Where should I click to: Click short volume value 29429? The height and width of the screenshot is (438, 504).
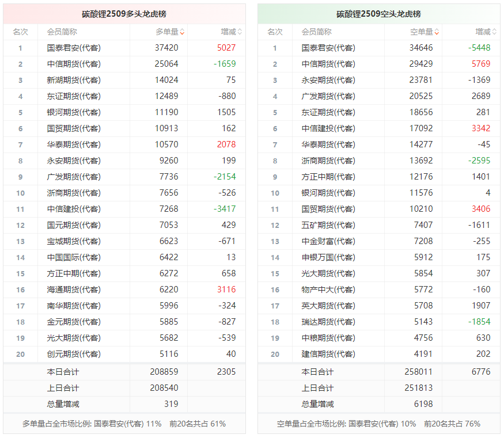click(421, 64)
